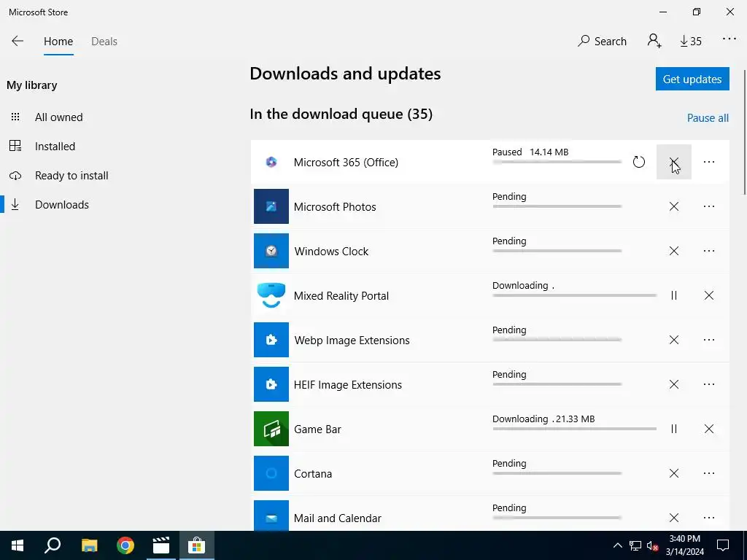Cancel HEIF Image Extensions download

673,384
